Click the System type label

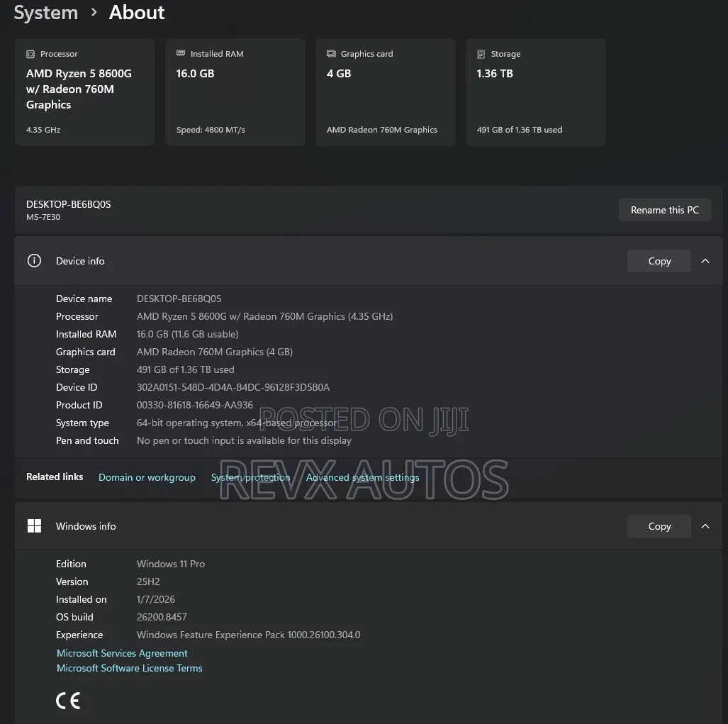point(82,423)
